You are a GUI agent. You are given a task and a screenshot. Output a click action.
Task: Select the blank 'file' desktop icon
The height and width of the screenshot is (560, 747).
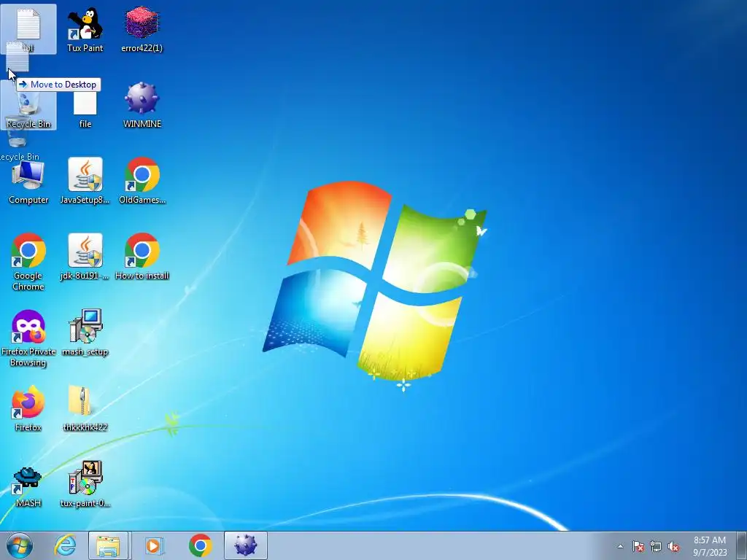85,110
